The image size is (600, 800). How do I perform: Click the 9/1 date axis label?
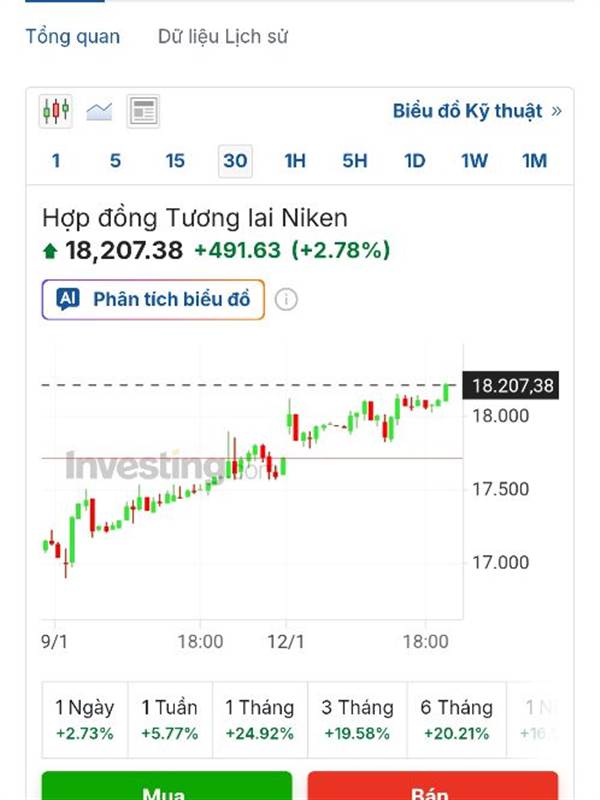tap(54, 642)
